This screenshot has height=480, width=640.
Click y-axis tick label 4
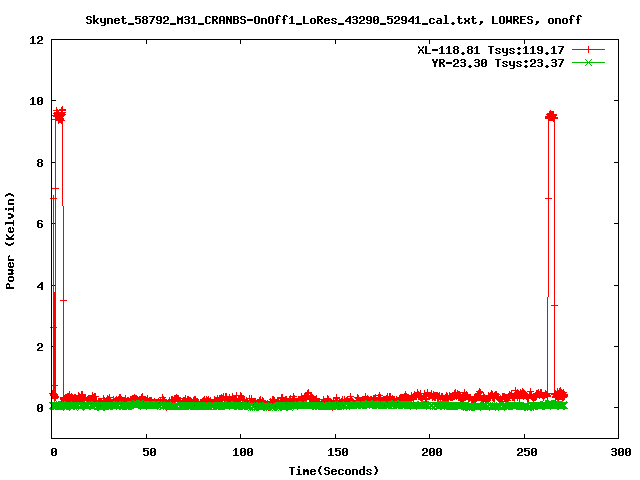tap(40, 285)
